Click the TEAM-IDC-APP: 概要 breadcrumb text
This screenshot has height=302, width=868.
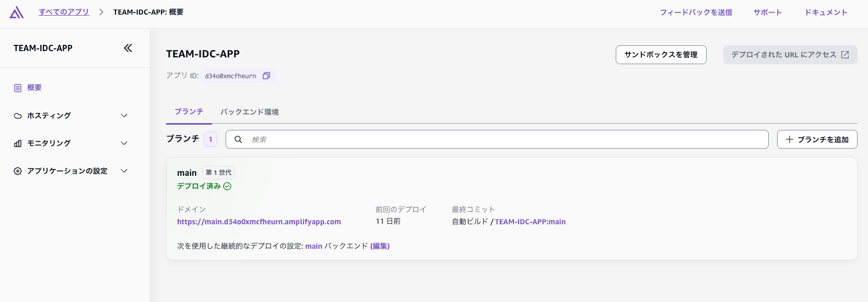tap(148, 12)
